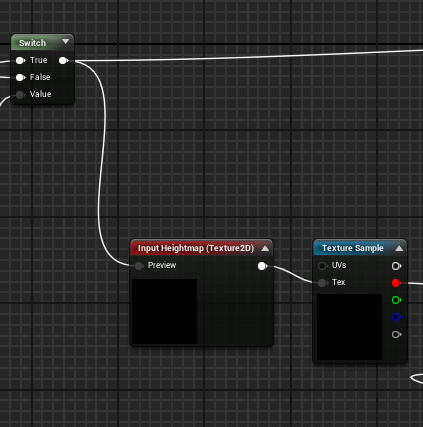Click the red channel output pin
The image size is (423, 427).
(396, 283)
